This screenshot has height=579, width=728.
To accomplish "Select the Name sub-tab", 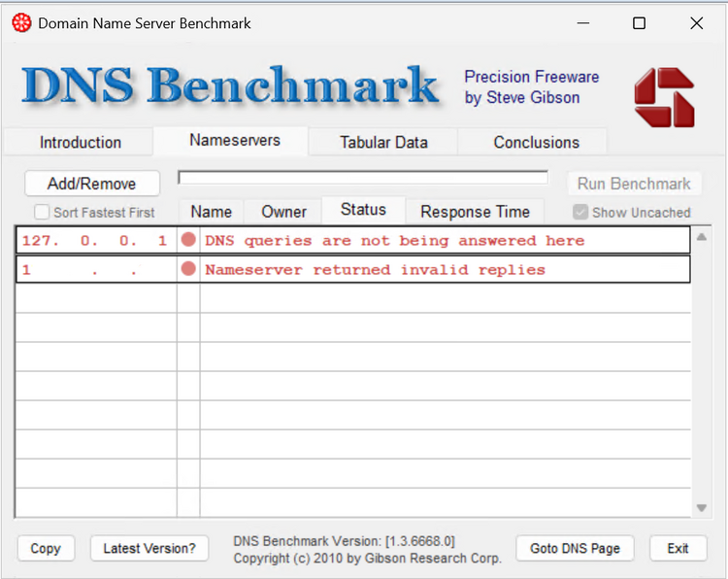I will [x=212, y=212].
